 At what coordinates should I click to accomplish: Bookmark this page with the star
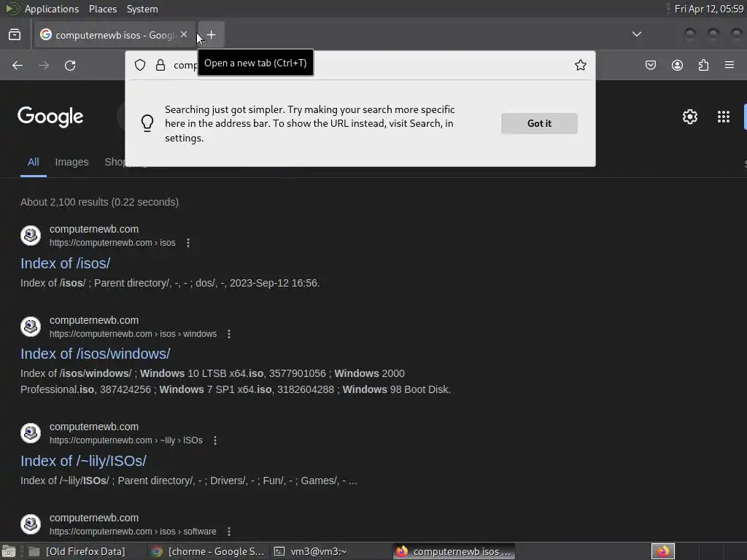(x=580, y=65)
